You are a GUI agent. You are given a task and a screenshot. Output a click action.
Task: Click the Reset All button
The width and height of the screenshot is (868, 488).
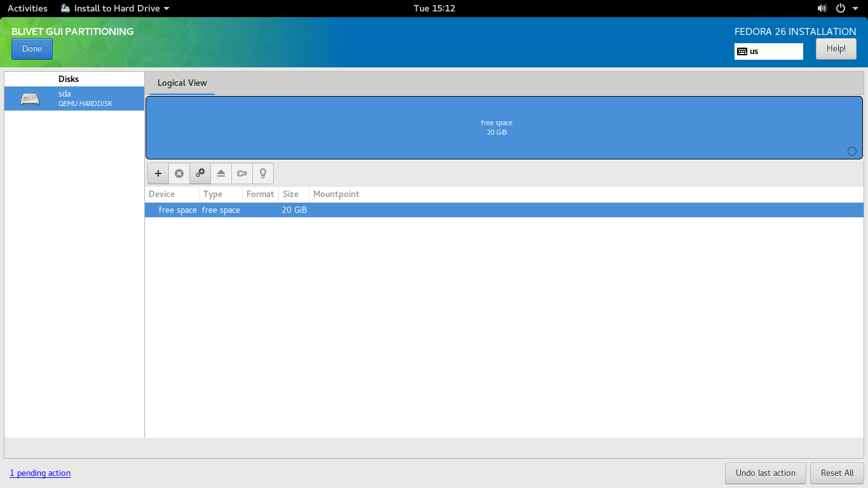pyautogui.click(x=837, y=473)
